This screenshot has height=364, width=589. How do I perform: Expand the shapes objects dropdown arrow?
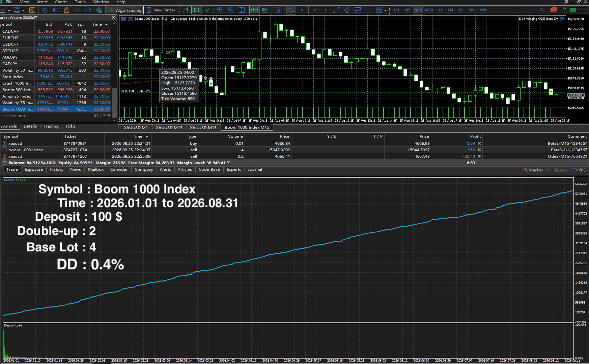385,10
